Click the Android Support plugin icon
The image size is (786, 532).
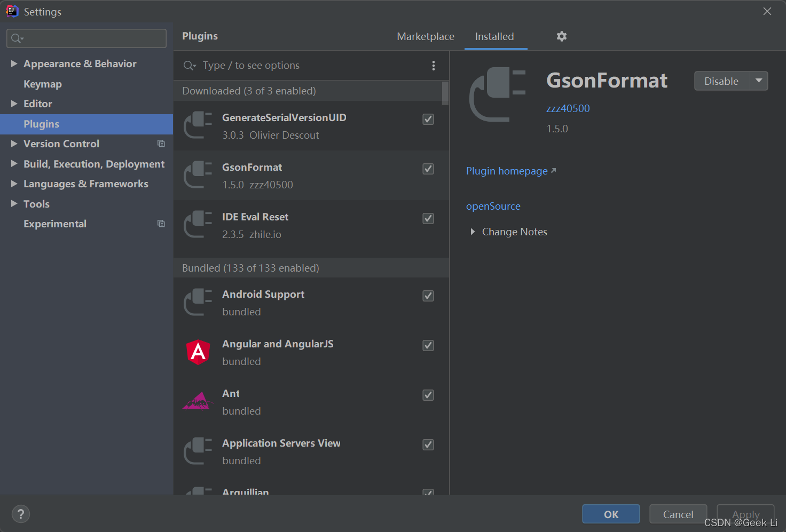click(x=198, y=302)
